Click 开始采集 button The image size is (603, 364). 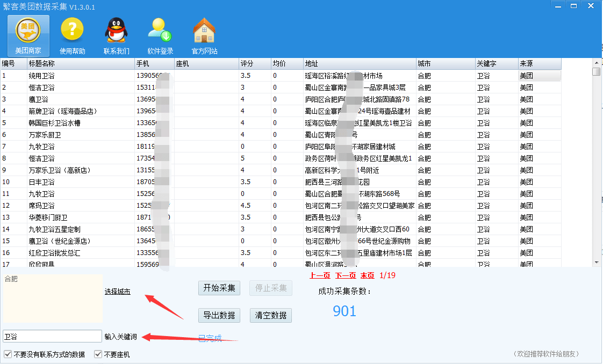click(x=219, y=288)
